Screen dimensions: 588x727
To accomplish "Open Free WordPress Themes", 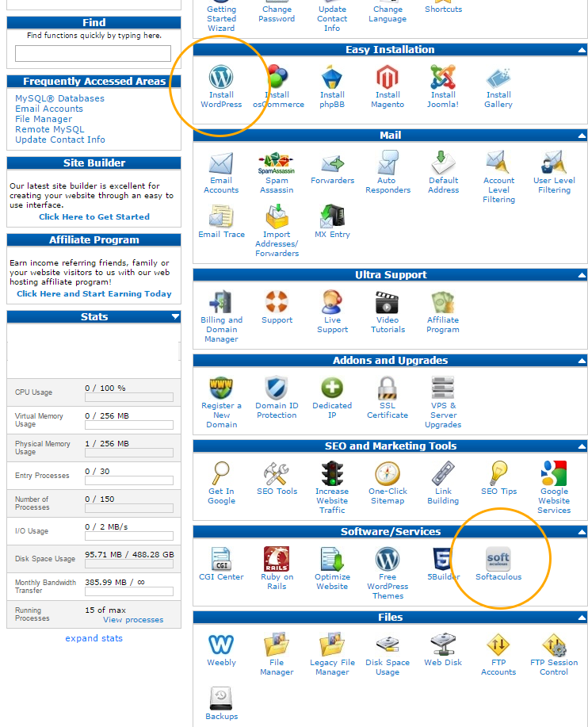I will [388, 559].
